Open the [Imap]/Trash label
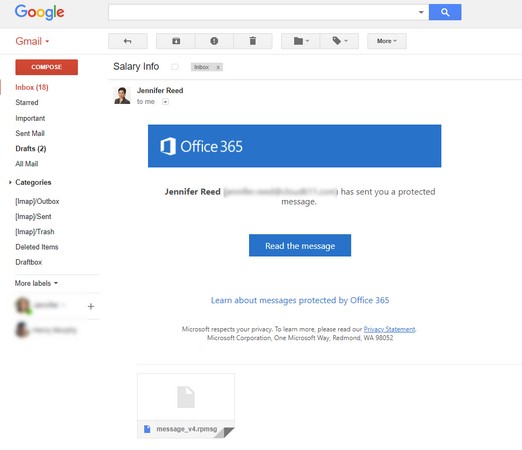This screenshot has width=522, height=450. tap(34, 232)
